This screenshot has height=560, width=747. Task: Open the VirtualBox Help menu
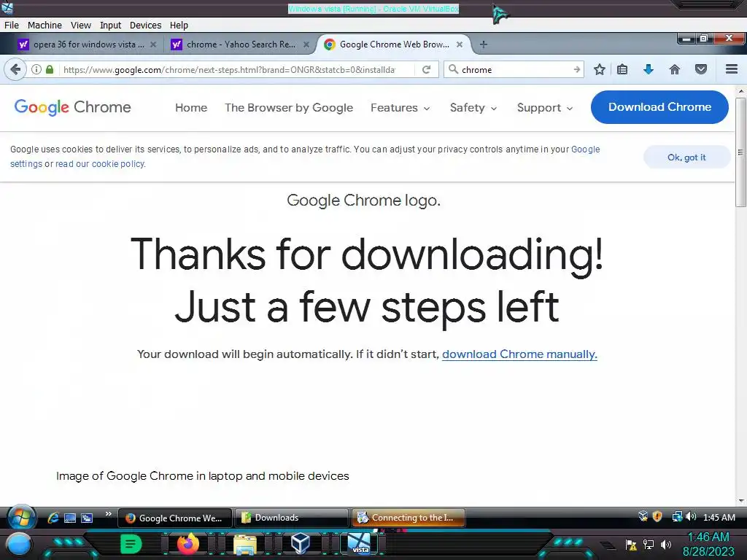pos(179,26)
